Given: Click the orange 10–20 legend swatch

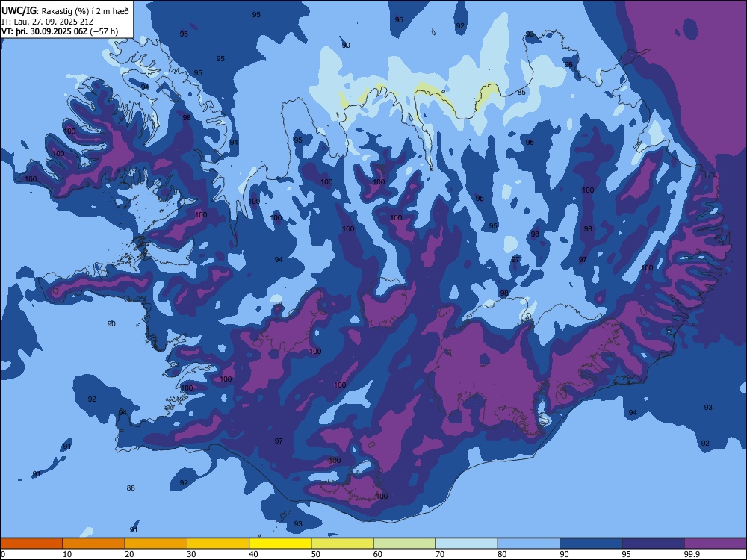Looking at the screenshot, I should pos(94,544).
